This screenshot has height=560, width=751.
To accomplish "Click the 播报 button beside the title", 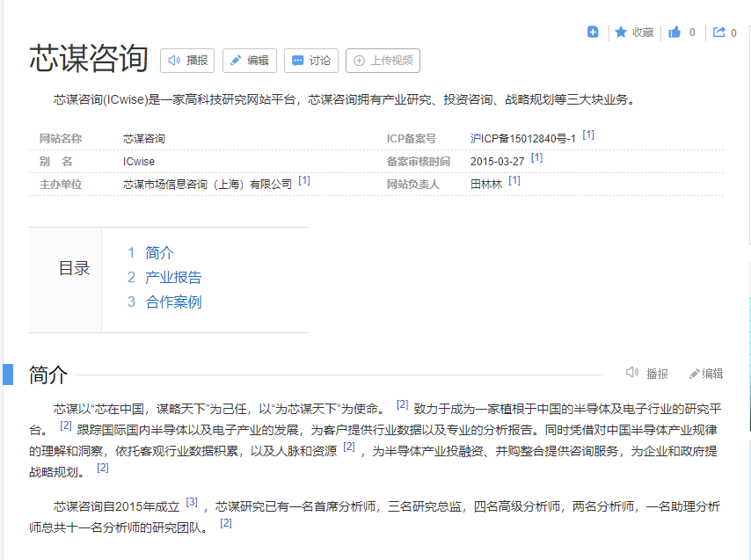I will [187, 61].
